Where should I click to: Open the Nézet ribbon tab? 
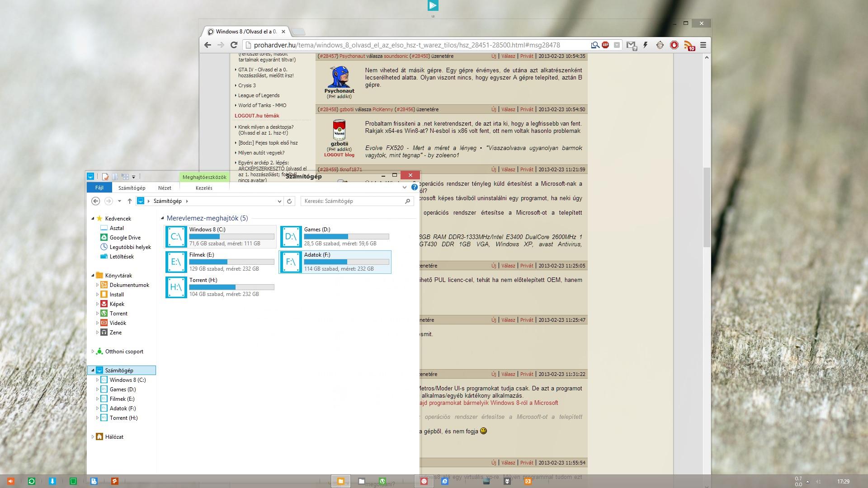click(165, 188)
